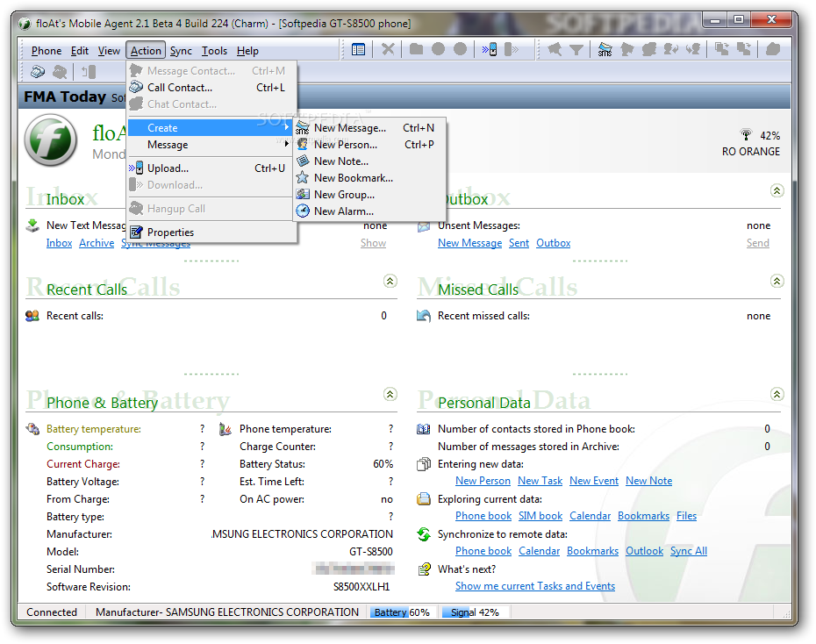816x644 pixels.
Task: Click the SMS new message toolbar icon
Action: pos(605,50)
